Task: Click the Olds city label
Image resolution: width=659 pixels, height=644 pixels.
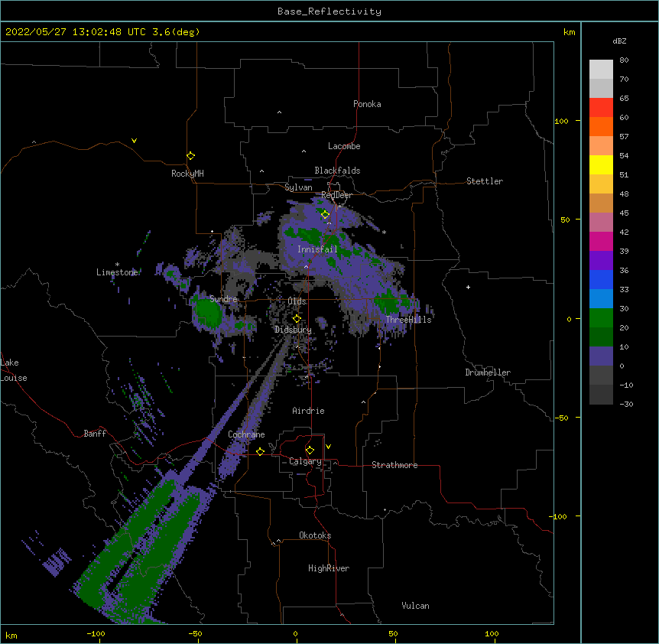Action: click(x=297, y=301)
